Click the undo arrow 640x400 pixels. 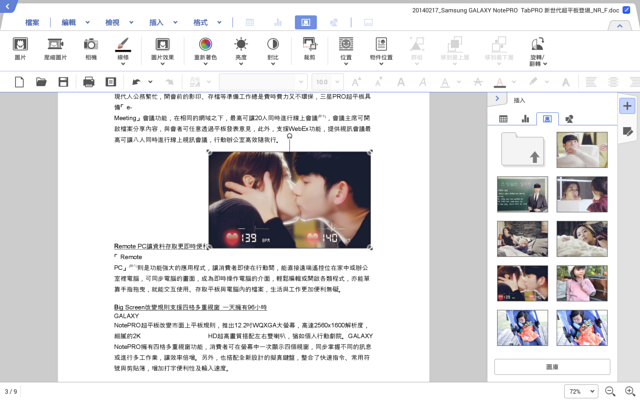coord(136,82)
